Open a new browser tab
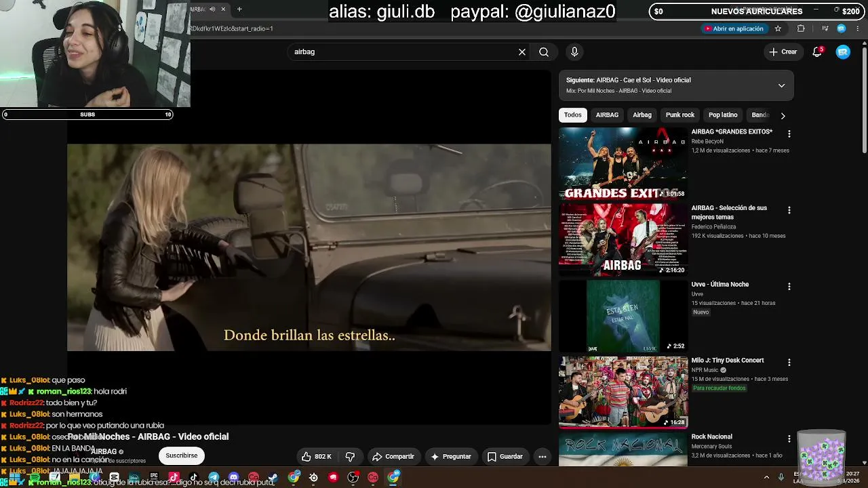 [239, 9]
